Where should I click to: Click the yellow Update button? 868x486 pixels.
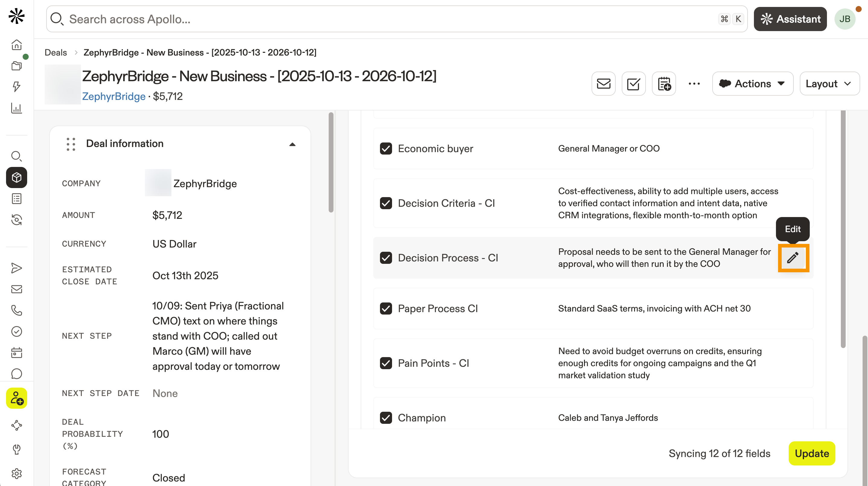click(x=811, y=453)
